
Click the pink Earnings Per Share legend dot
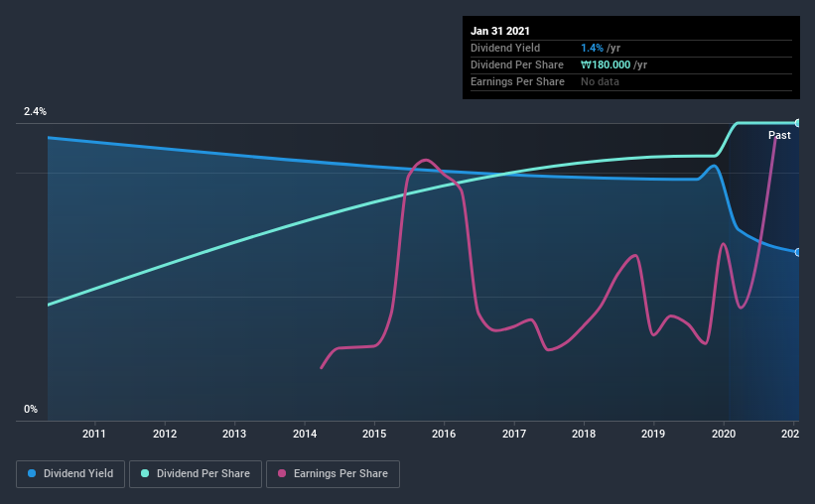tap(282, 473)
